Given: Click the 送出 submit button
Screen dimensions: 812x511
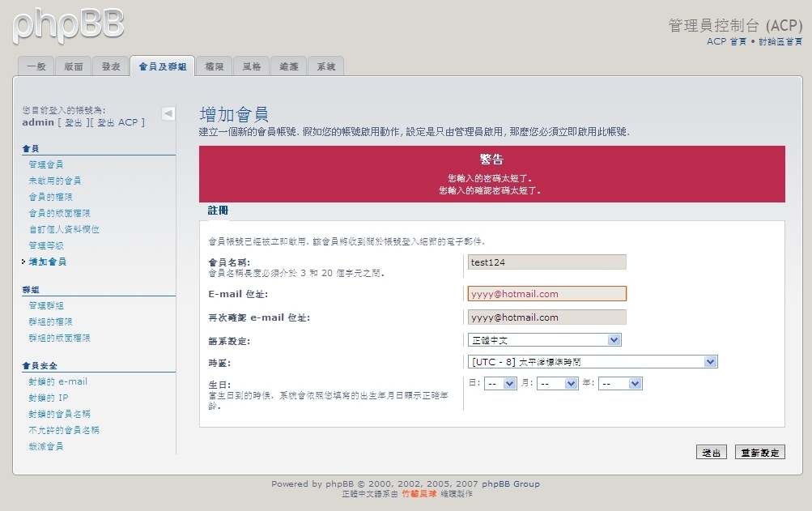Looking at the screenshot, I should tap(712, 453).
